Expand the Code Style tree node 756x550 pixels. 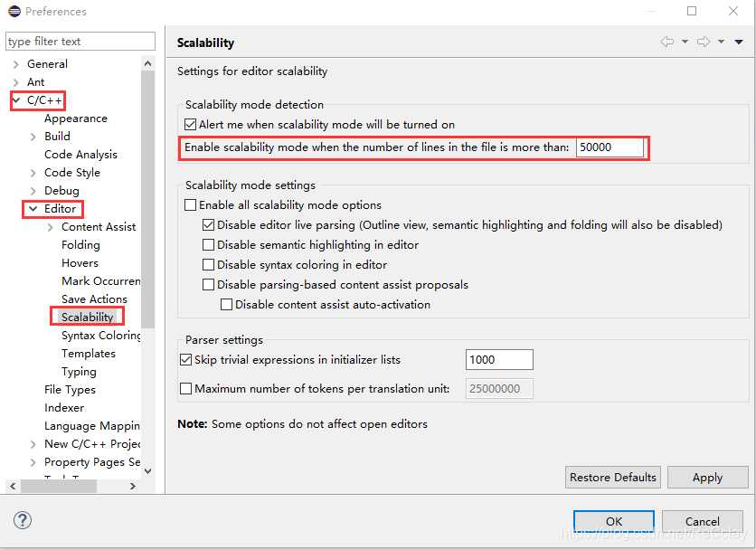coord(33,173)
